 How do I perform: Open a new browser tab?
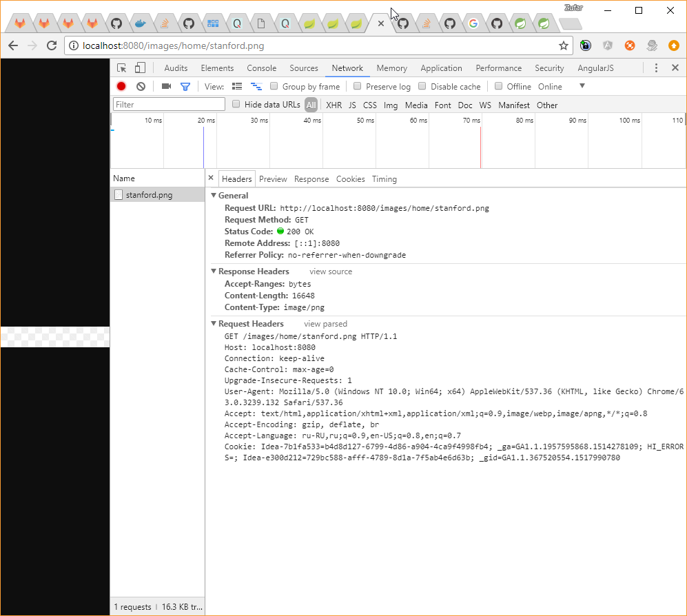571,23
